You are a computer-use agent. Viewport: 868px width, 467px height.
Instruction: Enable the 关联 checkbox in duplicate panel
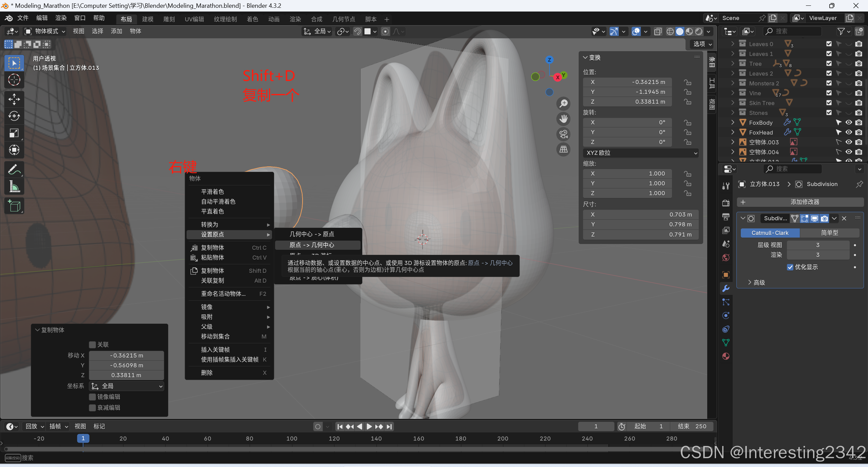(92, 345)
